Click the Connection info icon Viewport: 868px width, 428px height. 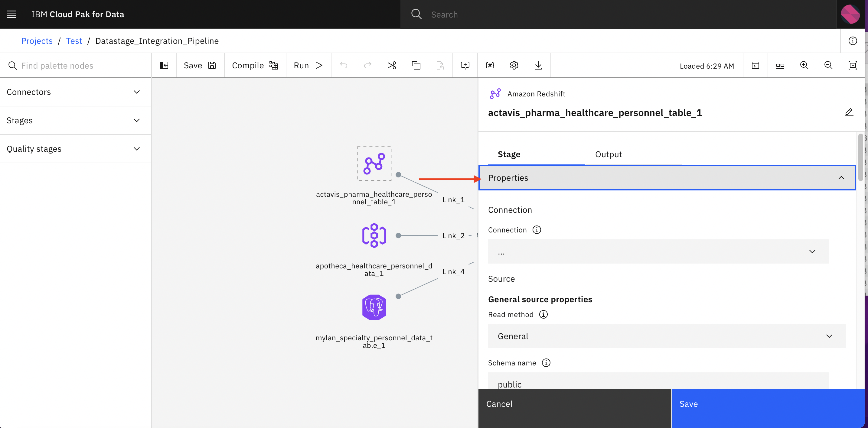coord(537,230)
